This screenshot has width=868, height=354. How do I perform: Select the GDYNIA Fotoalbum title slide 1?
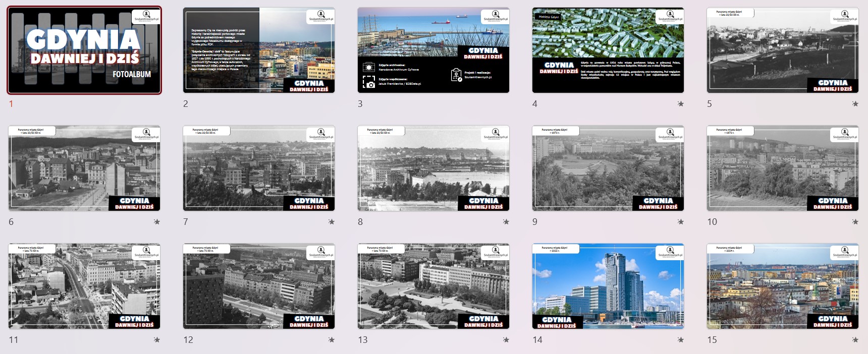(84, 50)
